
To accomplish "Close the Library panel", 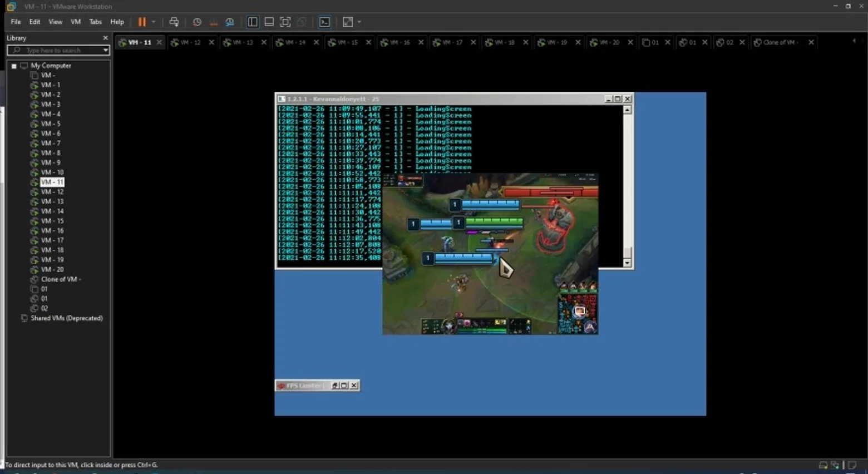I will (105, 38).
